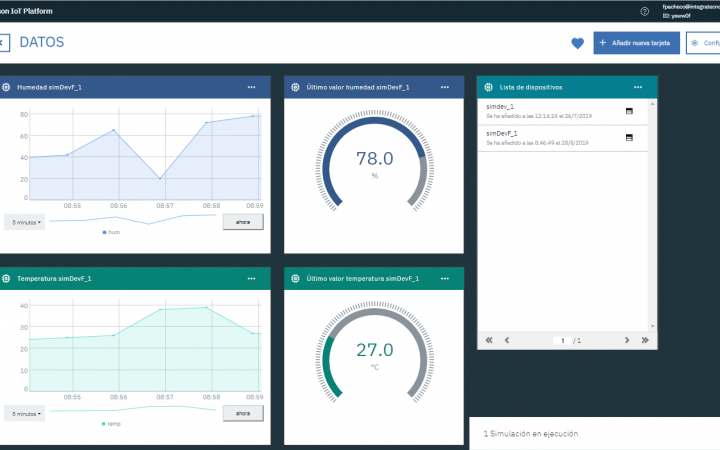The image size is (720, 450).
Task: Open the simDevF_1 device details icon
Action: 629,138
